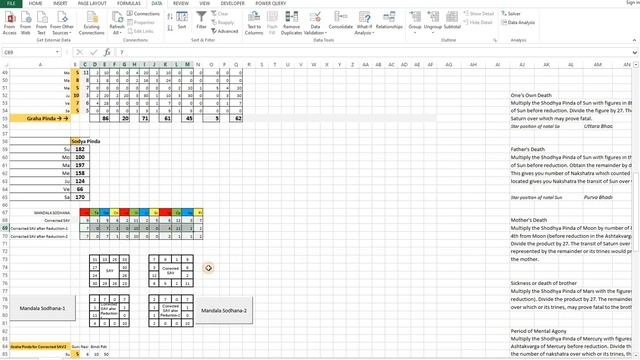Open the From Other Sources menu
This screenshot has height=360, width=640.
click(x=62, y=23)
